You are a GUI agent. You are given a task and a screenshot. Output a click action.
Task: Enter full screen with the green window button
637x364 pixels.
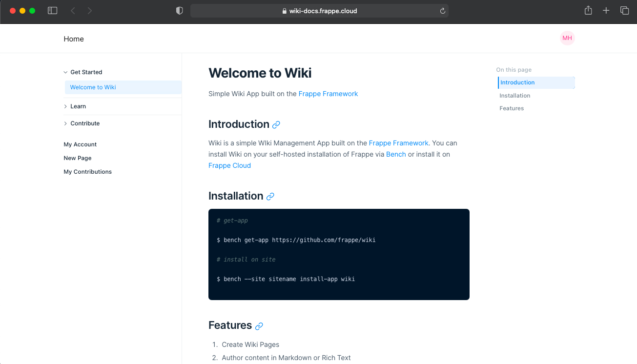pyautogui.click(x=32, y=11)
